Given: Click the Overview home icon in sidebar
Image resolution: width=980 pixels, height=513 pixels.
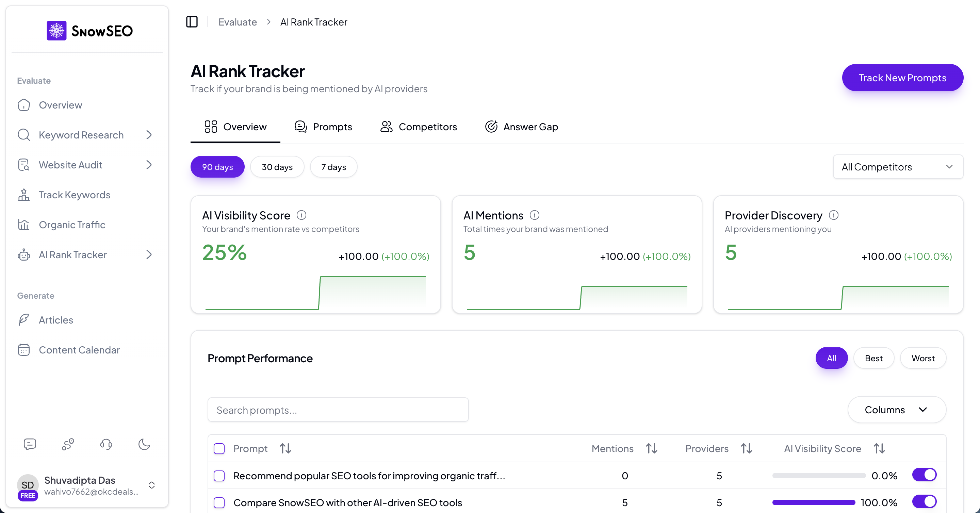Looking at the screenshot, I should point(23,105).
